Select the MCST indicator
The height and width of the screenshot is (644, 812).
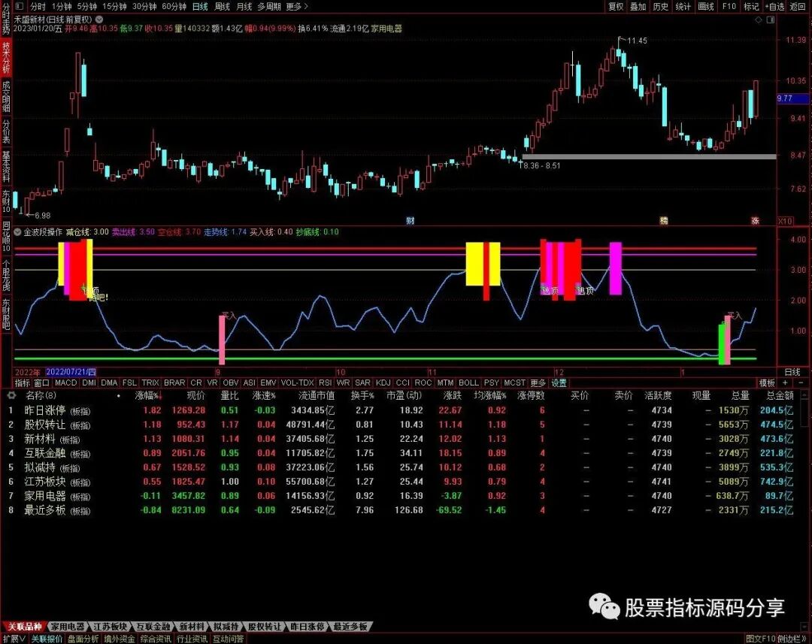pyautogui.click(x=514, y=383)
